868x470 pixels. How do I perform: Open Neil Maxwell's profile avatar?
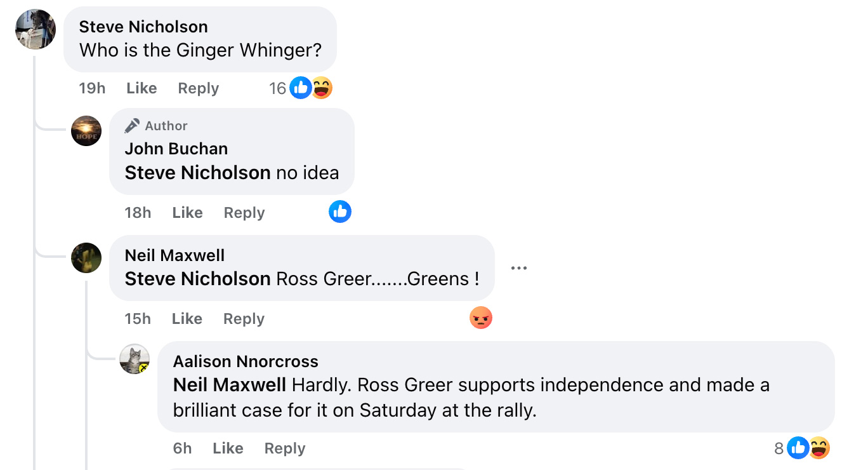86,258
